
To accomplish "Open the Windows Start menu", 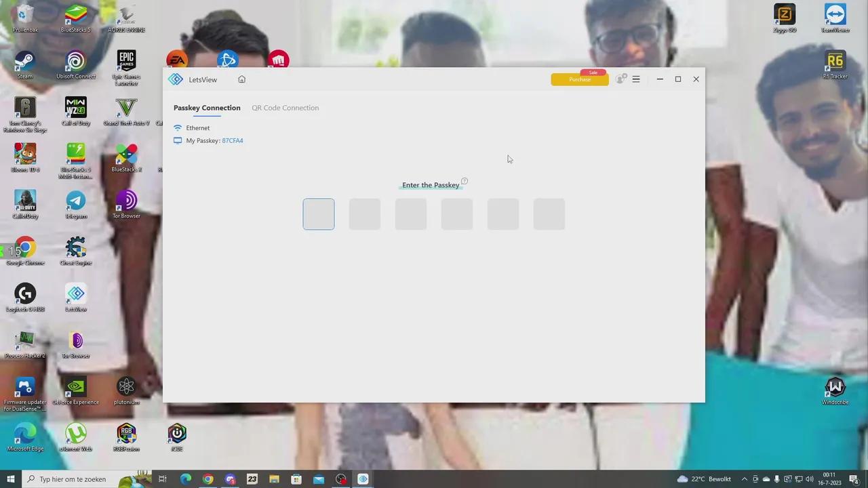I will (11, 479).
